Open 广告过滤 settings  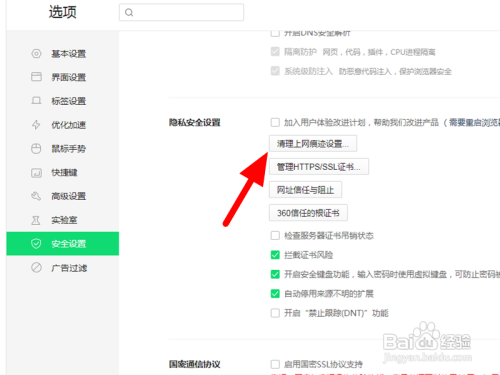[63, 268]
